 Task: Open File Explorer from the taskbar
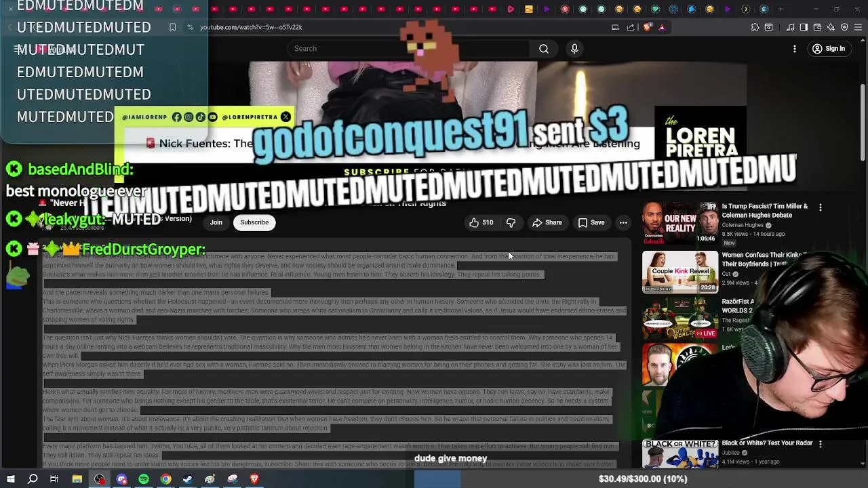coord(77,479)
